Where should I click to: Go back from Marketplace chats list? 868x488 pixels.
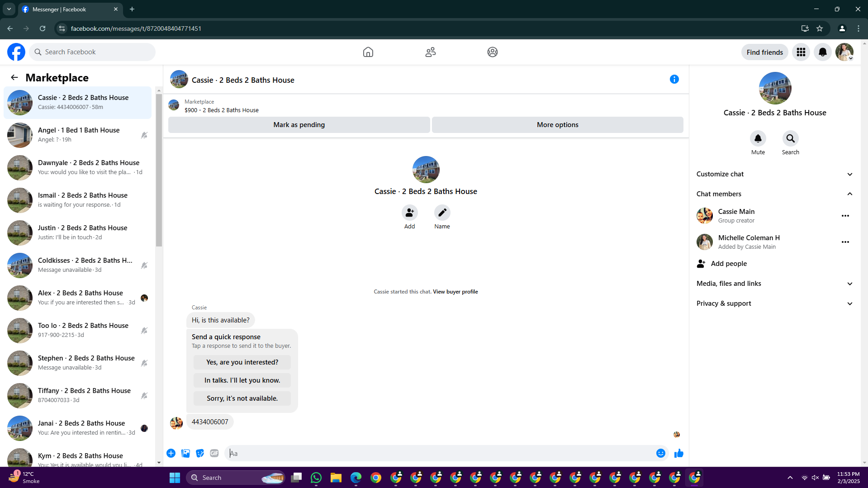14,77
